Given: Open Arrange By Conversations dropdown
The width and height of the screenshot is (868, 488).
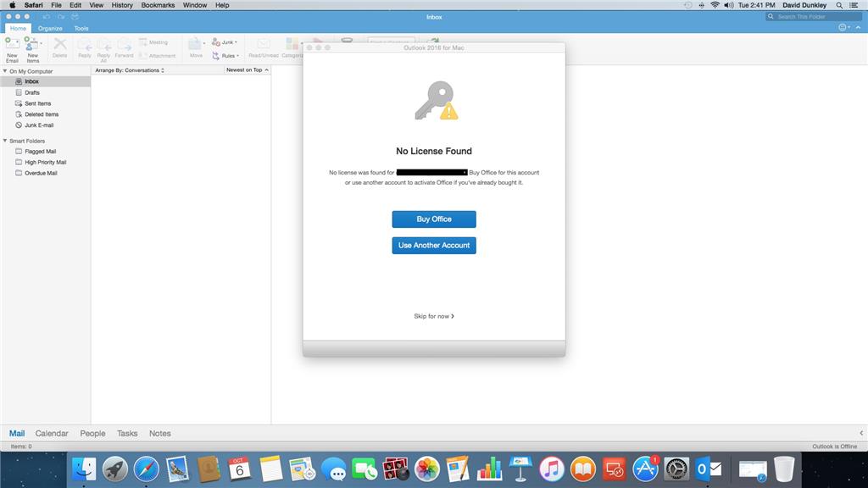Looking at the screenshot, I should click(x=130, y=70).
